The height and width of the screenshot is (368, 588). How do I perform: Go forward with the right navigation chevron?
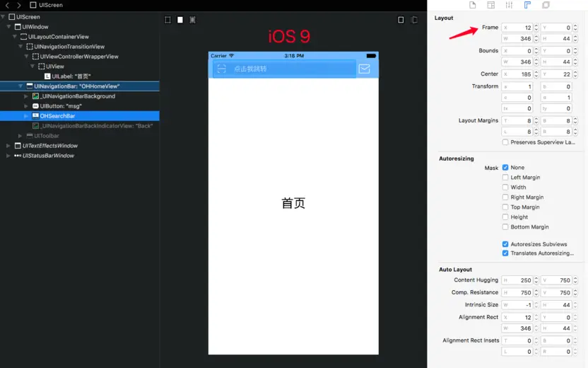[19, 5]
